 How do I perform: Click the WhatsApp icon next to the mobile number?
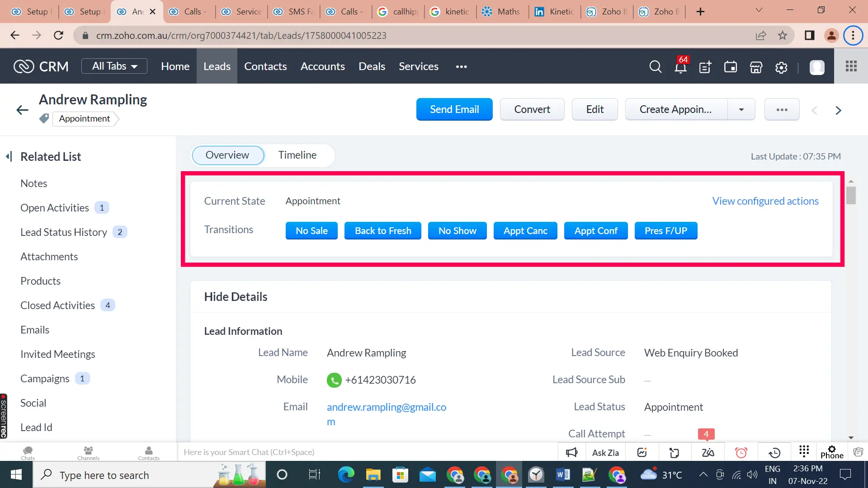335,380
